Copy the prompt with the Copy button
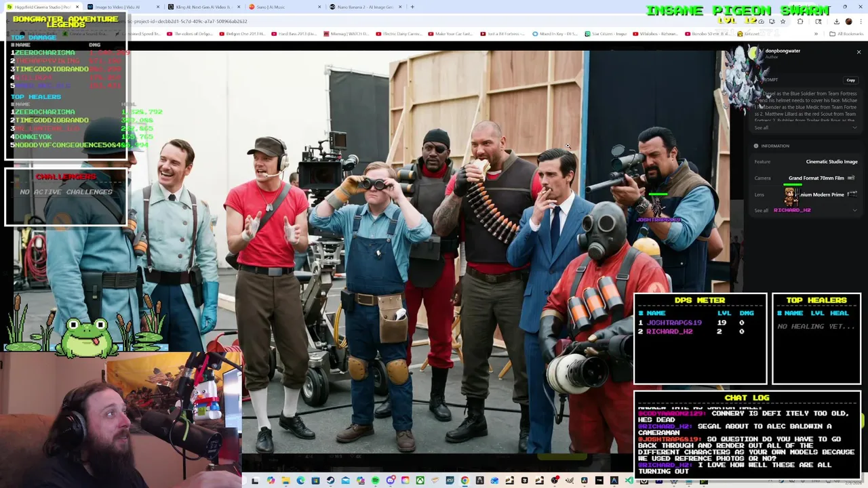 pyautogui.click(x=850, y=80)
